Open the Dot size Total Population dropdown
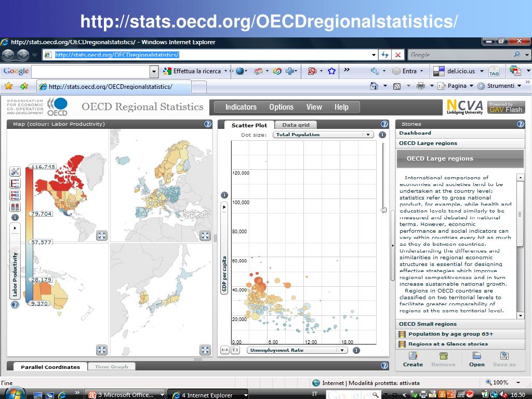532x399 pixels. click(x=323, y=135)
